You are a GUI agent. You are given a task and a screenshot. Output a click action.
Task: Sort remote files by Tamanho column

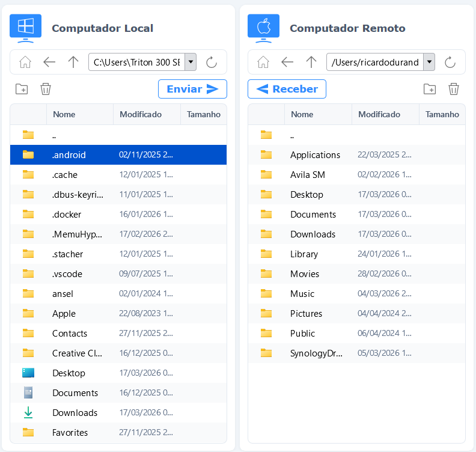click(442, 114)
